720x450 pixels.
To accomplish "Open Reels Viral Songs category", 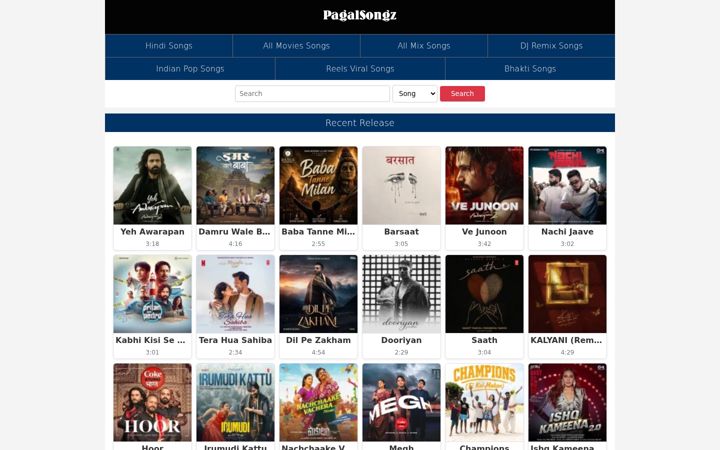I will (360, 68).
